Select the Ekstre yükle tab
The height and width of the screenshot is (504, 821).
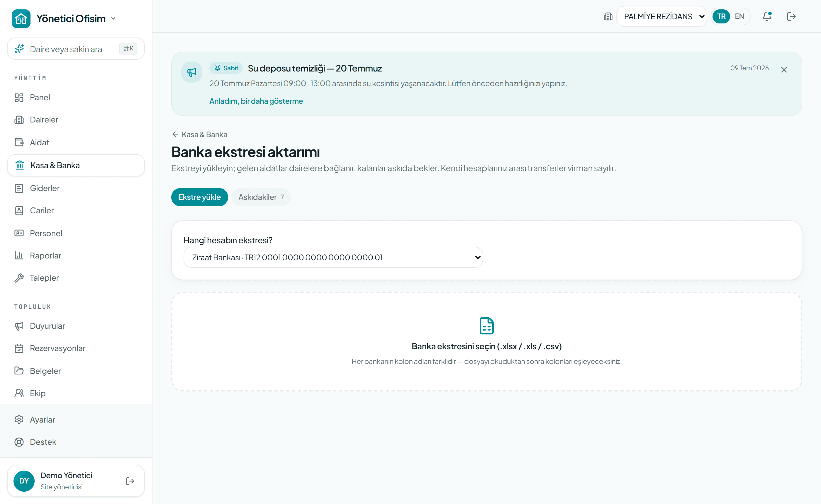click(199, 197)
